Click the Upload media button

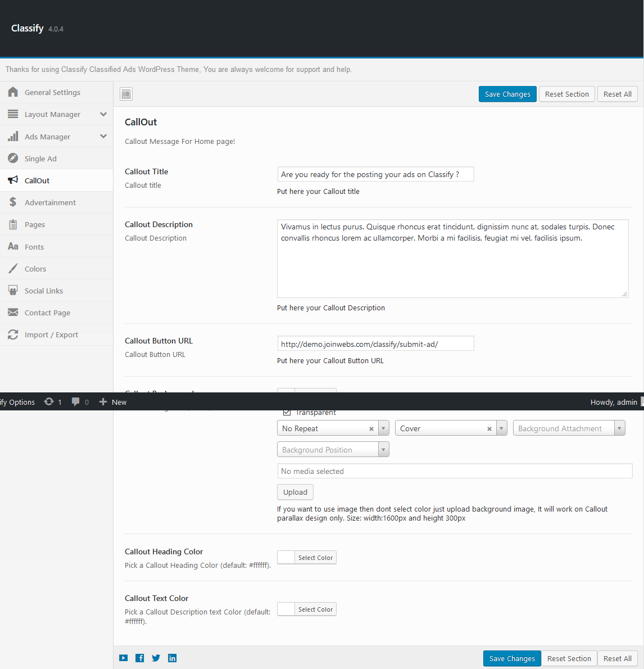tap(295, 492)
